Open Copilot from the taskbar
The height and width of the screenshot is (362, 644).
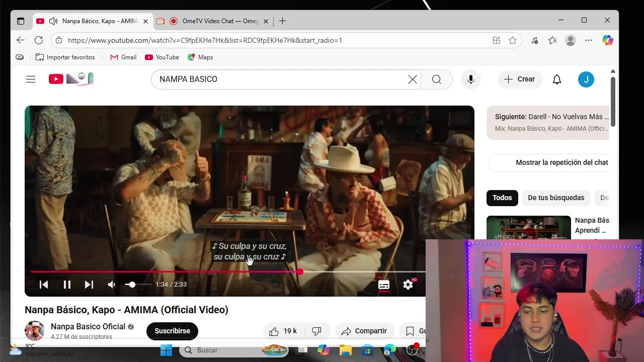pos(323,350)
